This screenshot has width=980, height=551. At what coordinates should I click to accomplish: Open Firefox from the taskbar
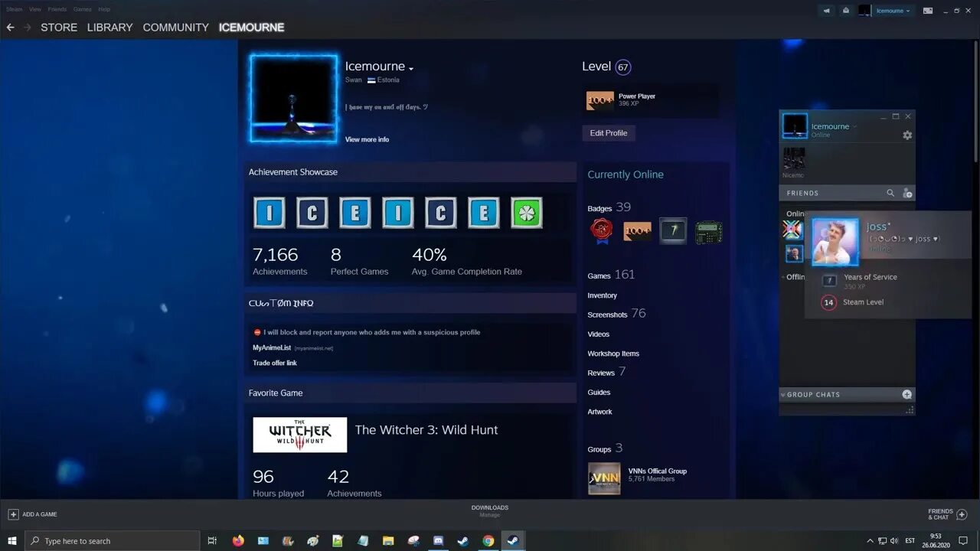pyautogui.click(x=238, y=540)
